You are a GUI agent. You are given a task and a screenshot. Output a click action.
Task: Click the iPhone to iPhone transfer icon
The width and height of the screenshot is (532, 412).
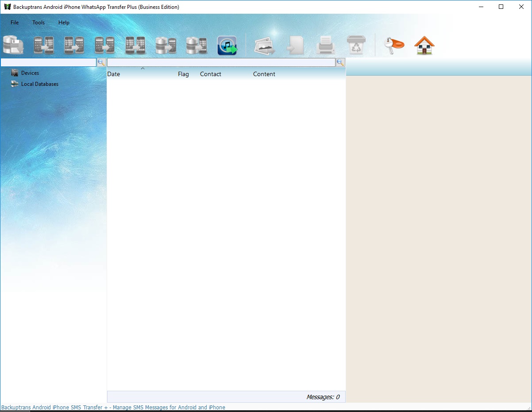(135, 46)
